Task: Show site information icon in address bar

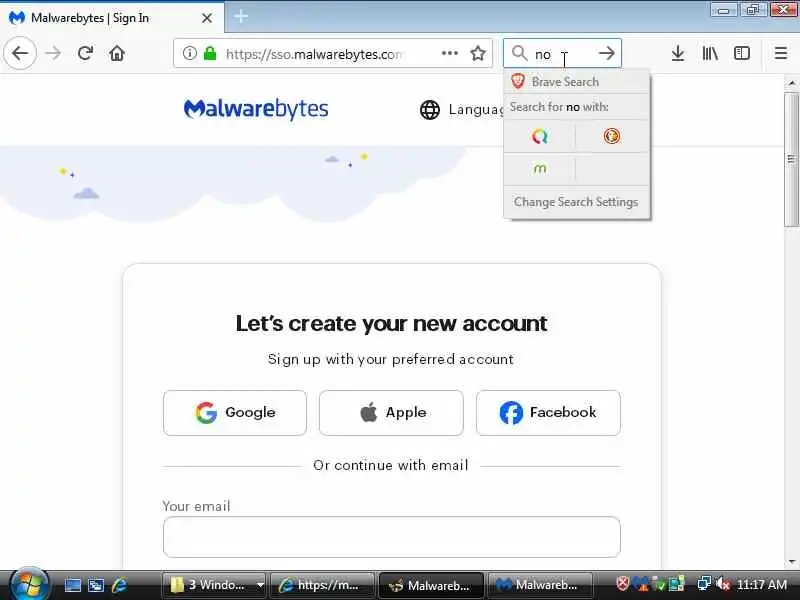Action: coord(190,53)
